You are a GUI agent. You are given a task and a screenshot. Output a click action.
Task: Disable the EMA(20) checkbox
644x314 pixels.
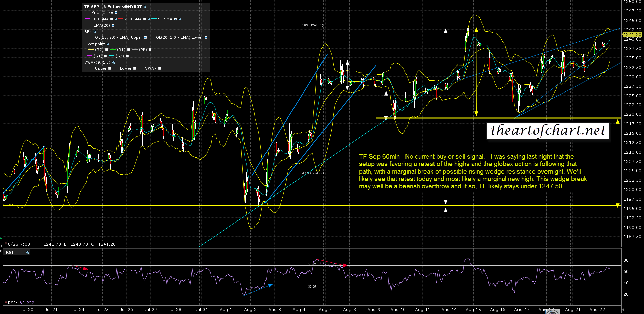[x=113, y=25]
